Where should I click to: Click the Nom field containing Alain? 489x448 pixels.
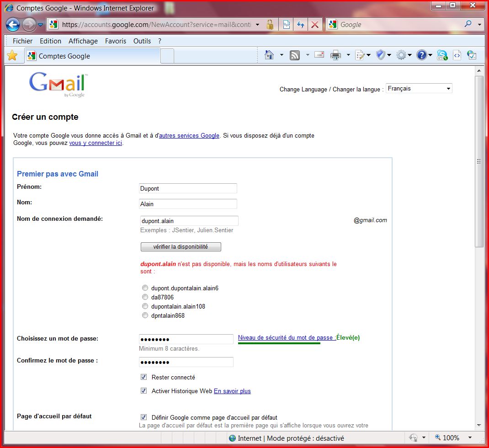click(188, 204)
